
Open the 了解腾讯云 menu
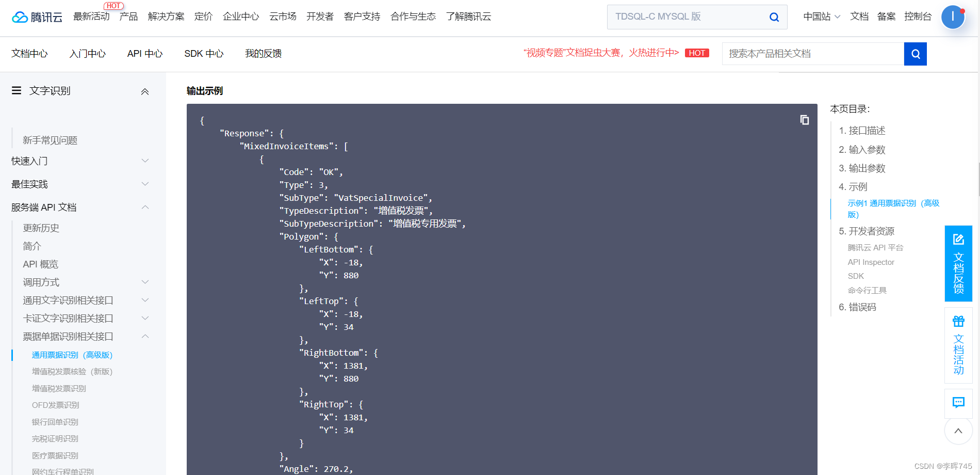pos(468,17)
